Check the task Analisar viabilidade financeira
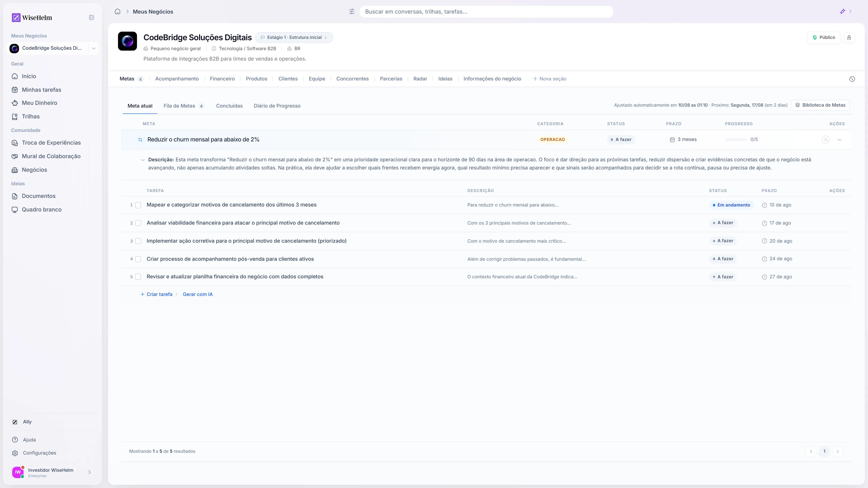 click(138, 223)
